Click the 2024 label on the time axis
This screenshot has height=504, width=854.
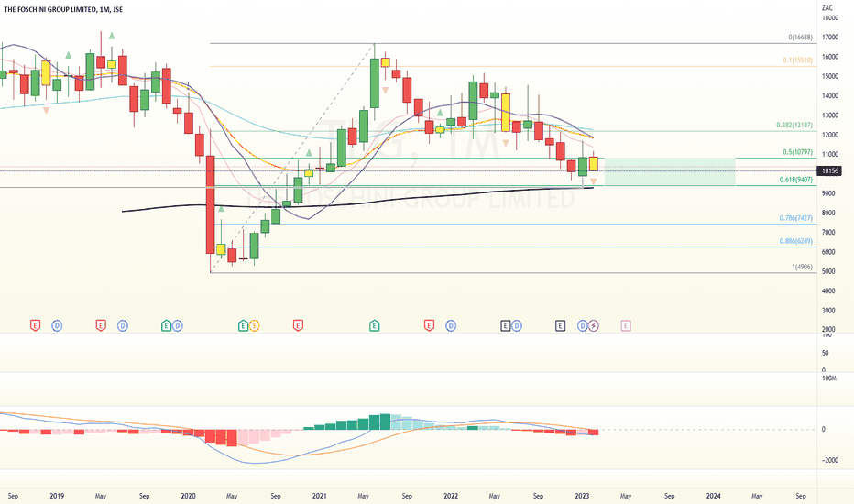pos(714,496)
